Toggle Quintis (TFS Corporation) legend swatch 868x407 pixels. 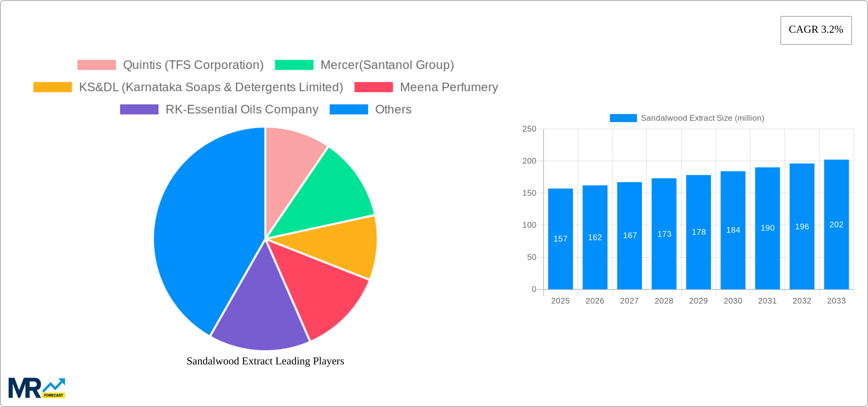coord(97,65)
